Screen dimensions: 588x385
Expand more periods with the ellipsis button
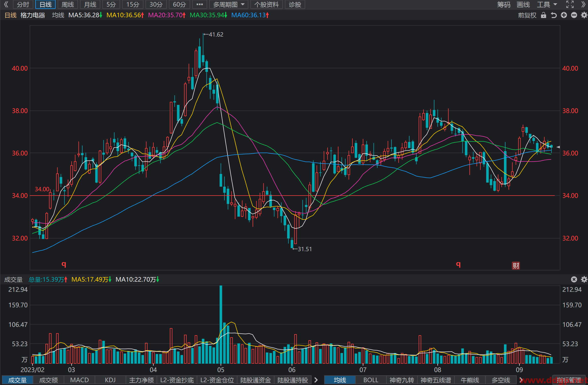pyautogui.click(x=200, y=4)
